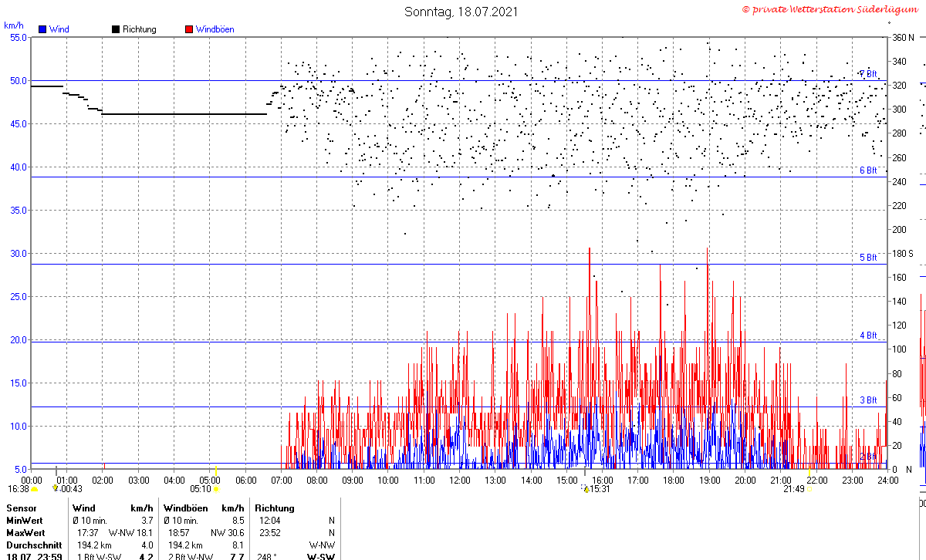Click the moonrise arrow icon at 15:31
926x560 pixels.
point(586,488)
